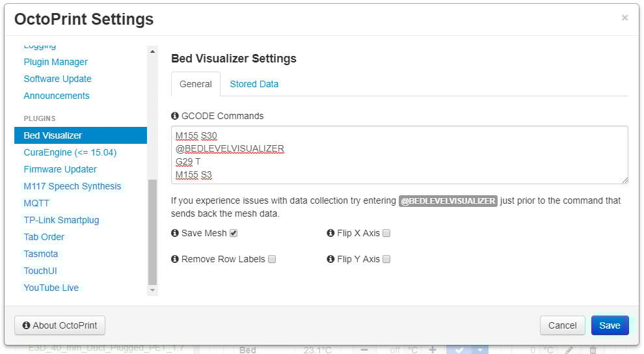Tick the Remove Row Labels checkbox
Screen dimensions: 644x354
pos(272,259)
